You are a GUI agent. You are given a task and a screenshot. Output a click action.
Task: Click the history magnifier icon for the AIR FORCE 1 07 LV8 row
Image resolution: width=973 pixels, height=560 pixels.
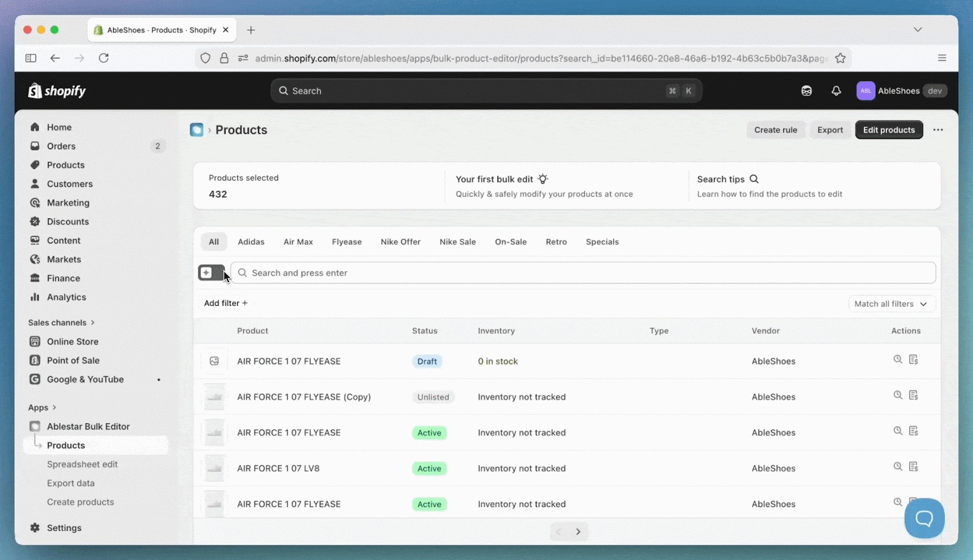tap(898, 466)
